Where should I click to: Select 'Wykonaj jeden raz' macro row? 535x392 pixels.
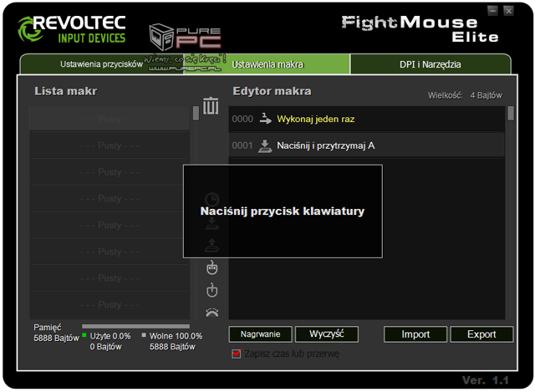coord(366,119)
